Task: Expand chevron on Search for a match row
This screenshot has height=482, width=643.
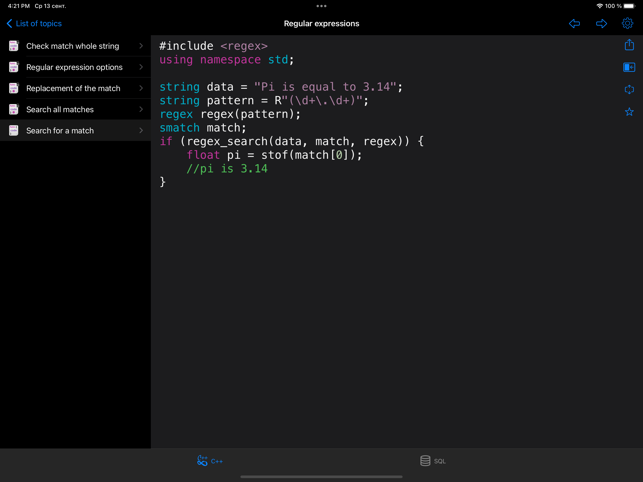Action: pos(141,130)
